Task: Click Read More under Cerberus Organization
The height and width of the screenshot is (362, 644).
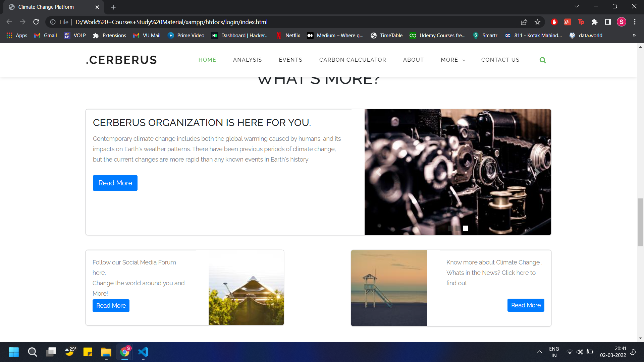Action: 115,183
